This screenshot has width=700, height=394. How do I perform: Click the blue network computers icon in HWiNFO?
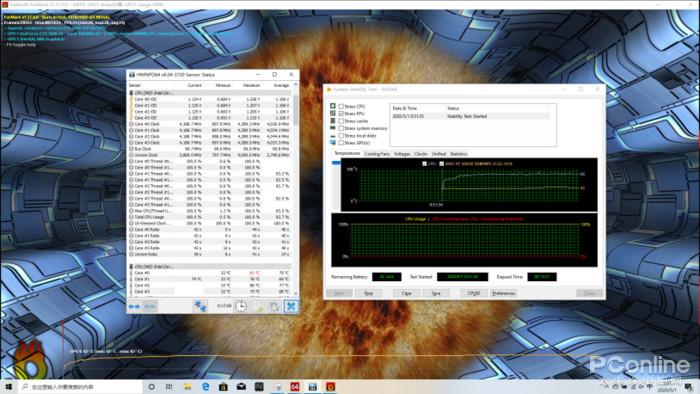click(x=200, y=306)
